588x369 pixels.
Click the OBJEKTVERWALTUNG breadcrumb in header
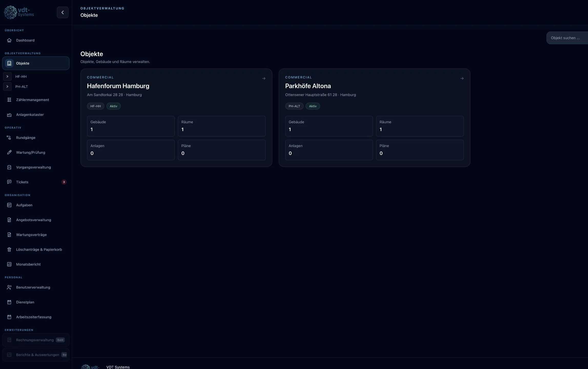click(x=102, y=8)
